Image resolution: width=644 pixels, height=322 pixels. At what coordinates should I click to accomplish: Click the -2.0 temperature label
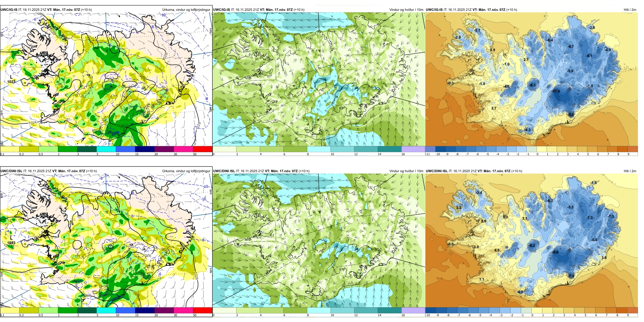coord(458,37)
